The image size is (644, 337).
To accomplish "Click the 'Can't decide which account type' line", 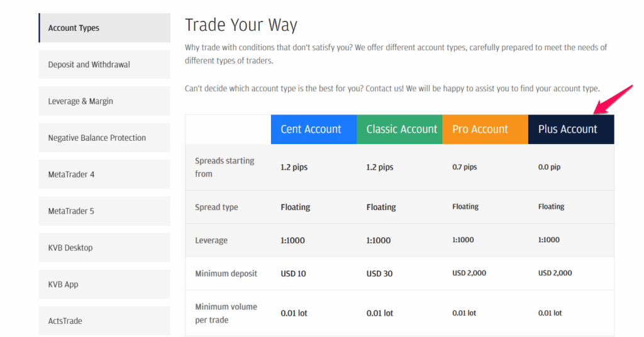I will point(392,89).
